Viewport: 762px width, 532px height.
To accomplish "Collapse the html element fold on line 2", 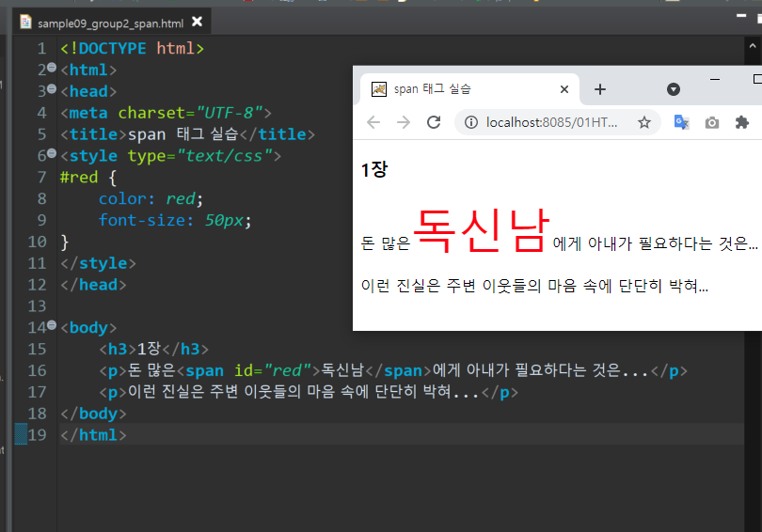I will pyautogui.click(x=52, y=69).
